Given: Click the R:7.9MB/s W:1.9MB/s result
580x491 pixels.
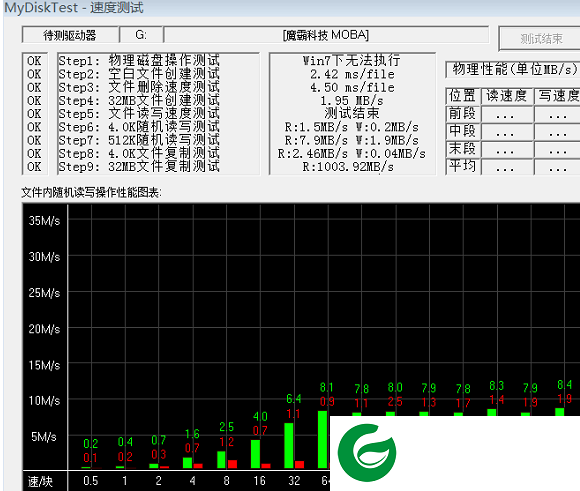Looking at the screenshot, I should pyautogui.click(x=351, y=141).
